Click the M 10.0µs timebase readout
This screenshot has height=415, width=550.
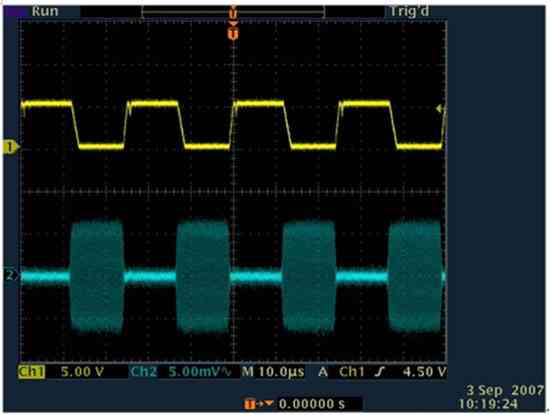pyautogui.click(x=273, y=372)
